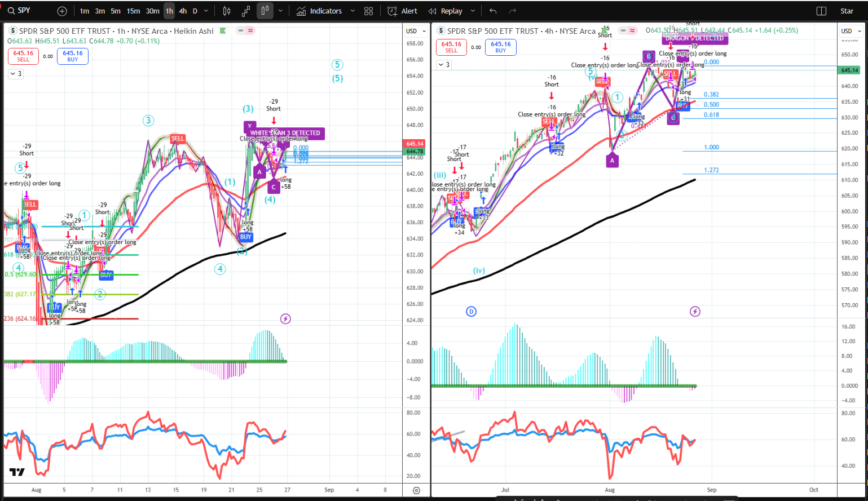Click the 645.16 BUY button on 4h chart
This screenshot has width=868, height=501.
click(501, 47)
